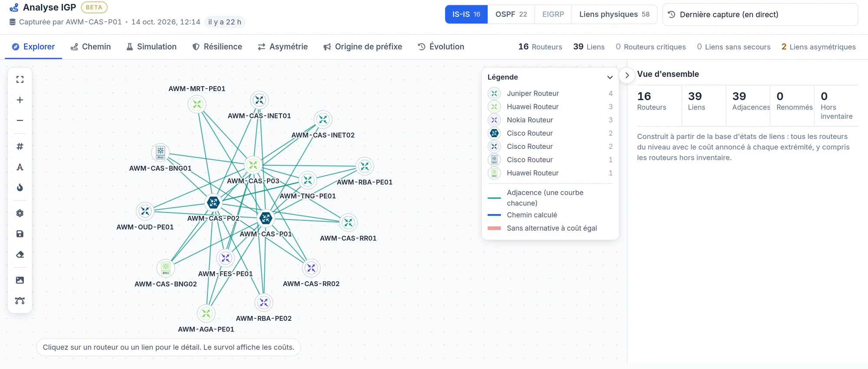Click the eraser icon in graph toolbar
The width and height of the screenshot is (868, 369).
(x=20, y=254)
